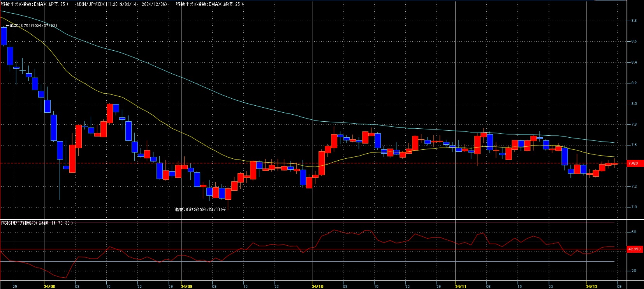Click the EMA 75 moving average label
This screenshot has height=289, width=644.
[35, 4]
